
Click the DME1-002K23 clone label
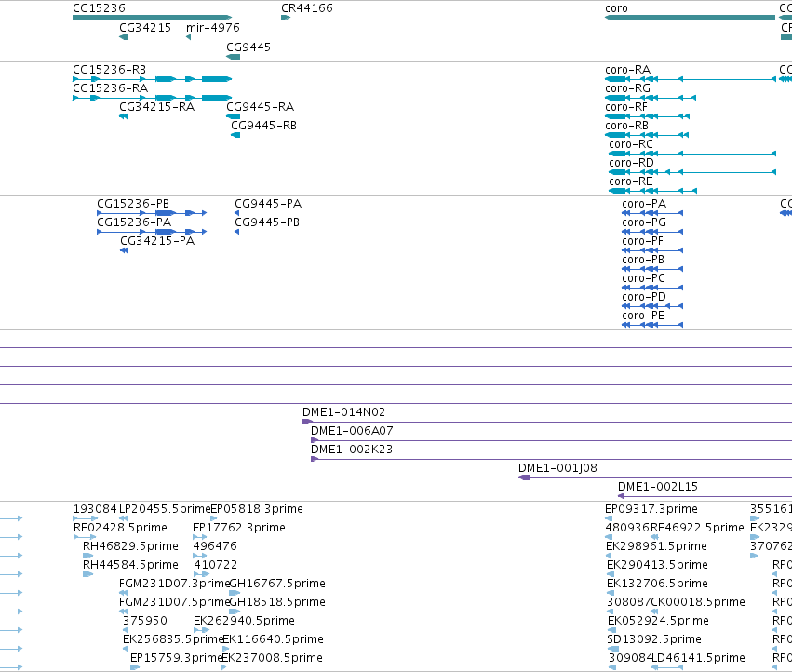pos(352,450)
